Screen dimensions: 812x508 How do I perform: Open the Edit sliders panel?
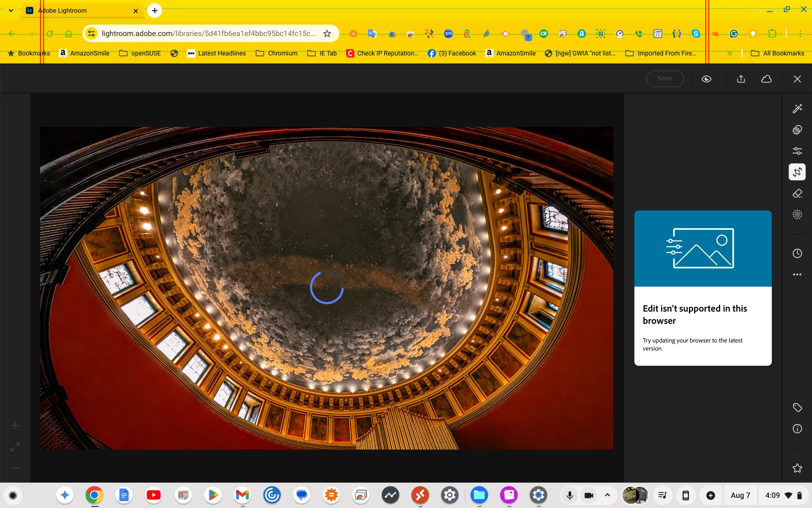pos(797,151)
